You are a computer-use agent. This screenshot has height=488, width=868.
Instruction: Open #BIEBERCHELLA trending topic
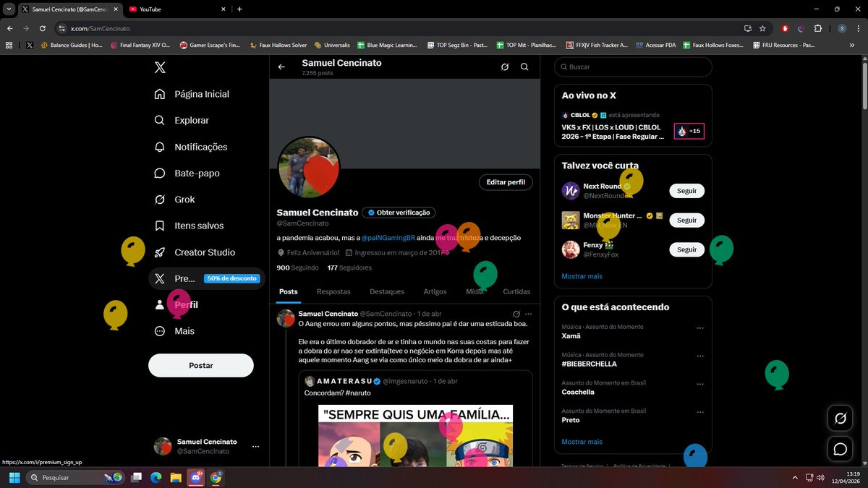click(x=590, y=364)
